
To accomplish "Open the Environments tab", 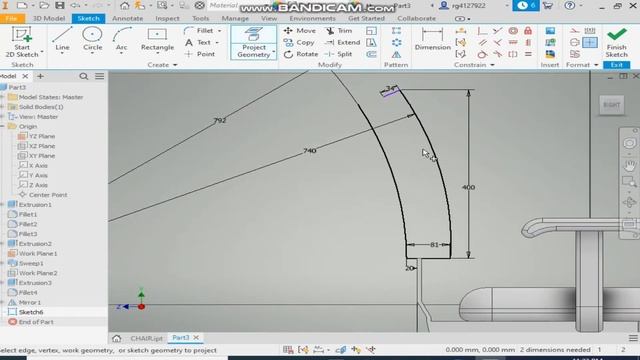I will pos(312,18).
